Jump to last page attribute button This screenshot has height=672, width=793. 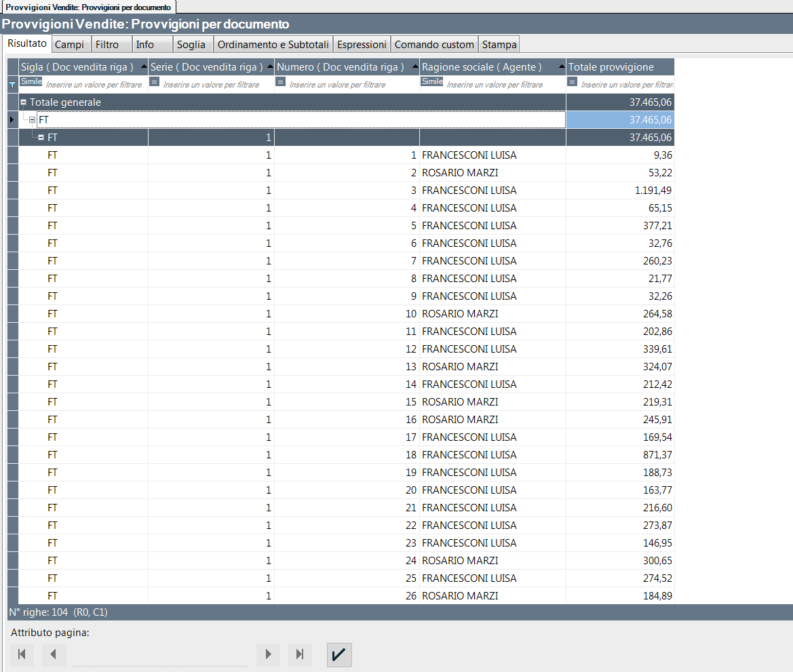pos(300,654)
